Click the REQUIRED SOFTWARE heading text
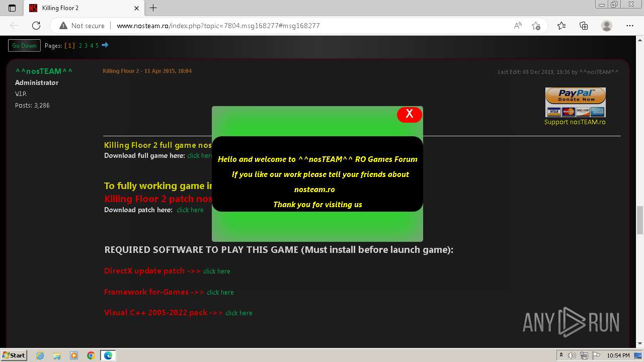Viewport: 644px width, 362px height. [x=279, y=249]
